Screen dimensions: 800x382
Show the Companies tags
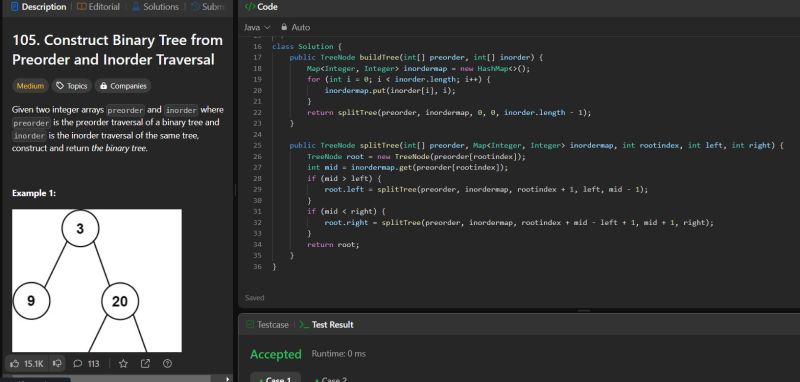(123, 86)
